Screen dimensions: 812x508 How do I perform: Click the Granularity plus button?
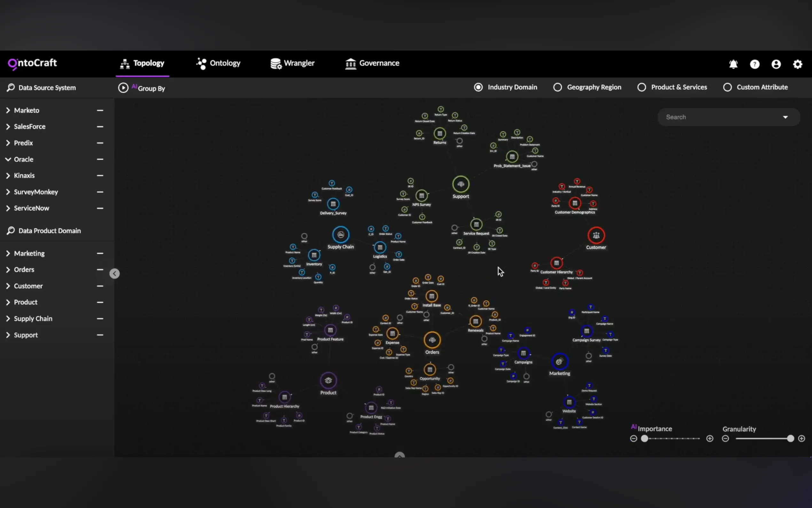tap(801, 439)
